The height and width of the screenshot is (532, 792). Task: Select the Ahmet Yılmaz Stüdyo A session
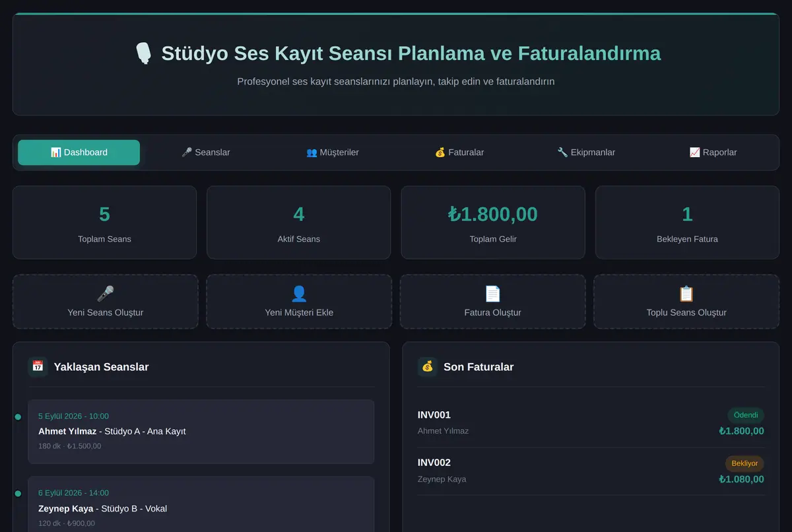(x=201, y=432)
